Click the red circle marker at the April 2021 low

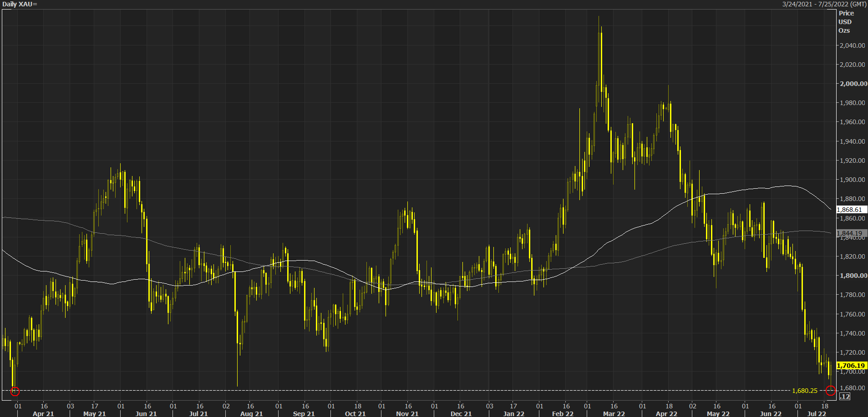click(15, 391)
